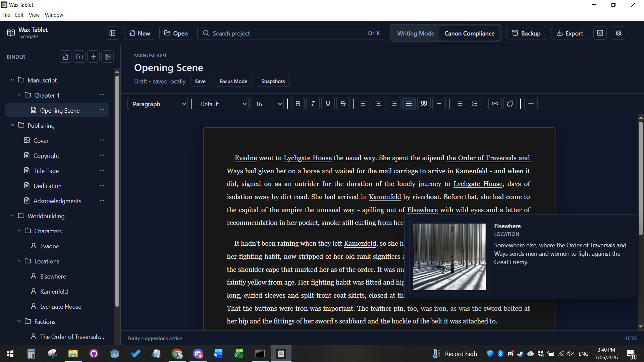Open the View menu
The height and width of the screenshot is (362, 644).
click(34, 15)
